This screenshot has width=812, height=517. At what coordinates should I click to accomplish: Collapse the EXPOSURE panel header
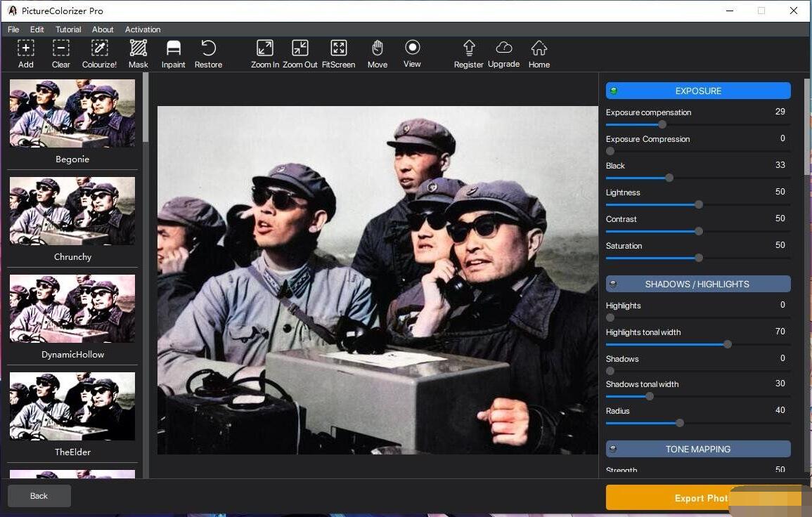click(x=698, y=91)
